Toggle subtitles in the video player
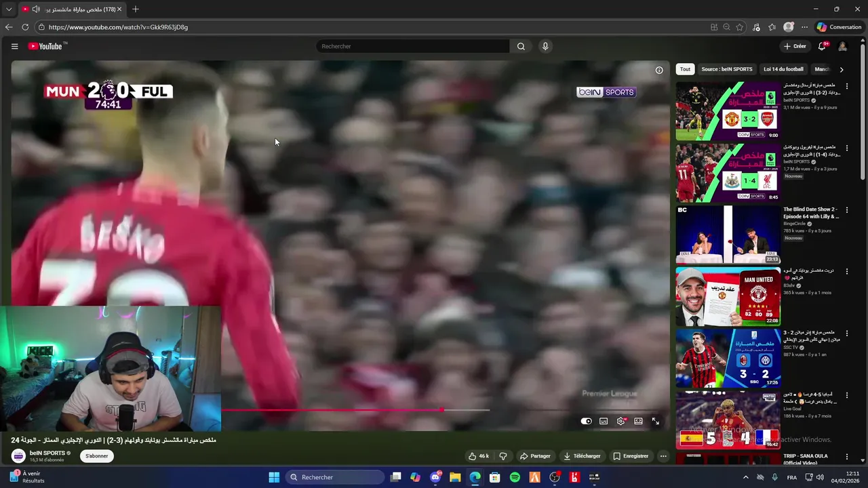 pyautogui.click(x=604, y=421)
